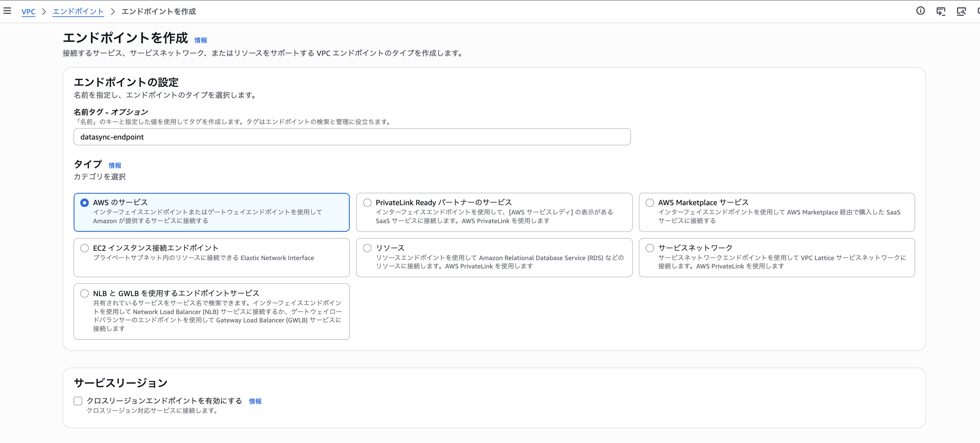Select the PrivateLink Ready パートナーのサービス option
Viewport: 980px width, 443px height.
[x=367, y=203]
